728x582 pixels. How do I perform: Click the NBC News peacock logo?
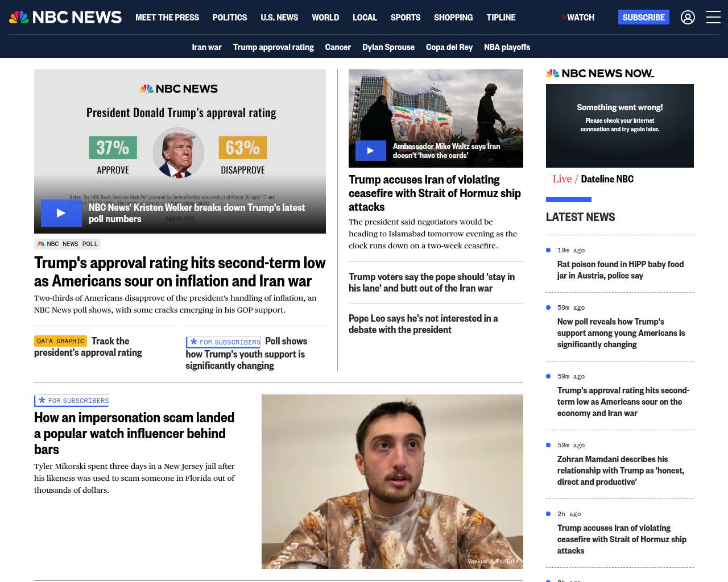click(x=65, y=17)
